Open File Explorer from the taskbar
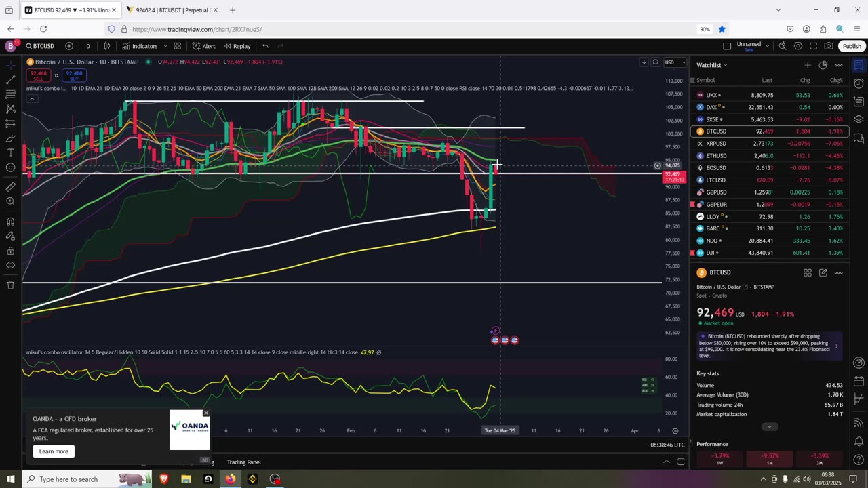The height and width of the screenshot is (488, 868). click(x=186, y=479)
